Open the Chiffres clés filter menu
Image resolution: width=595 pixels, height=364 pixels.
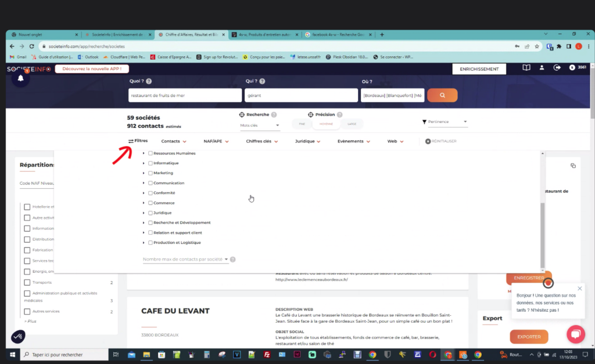261,141
